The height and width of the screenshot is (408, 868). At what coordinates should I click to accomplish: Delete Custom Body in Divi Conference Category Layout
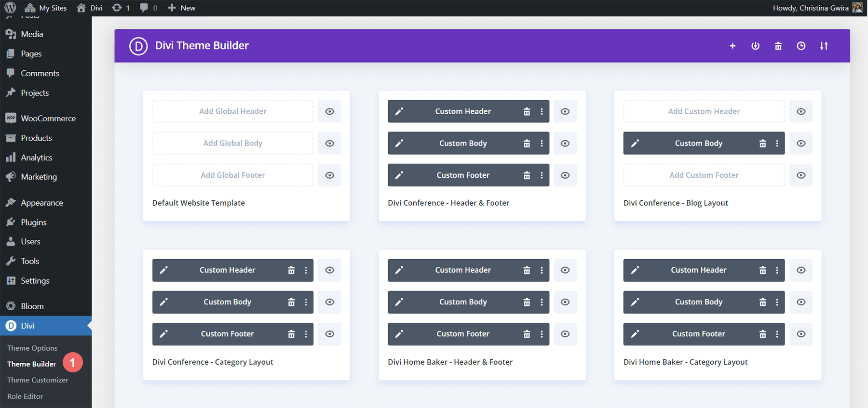[291, 302]
